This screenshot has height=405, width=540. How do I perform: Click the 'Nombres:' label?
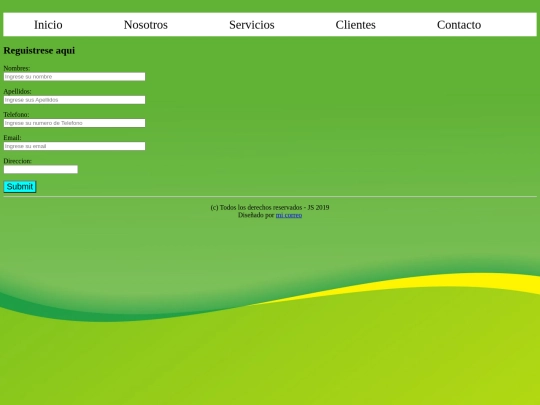point(17,68)
